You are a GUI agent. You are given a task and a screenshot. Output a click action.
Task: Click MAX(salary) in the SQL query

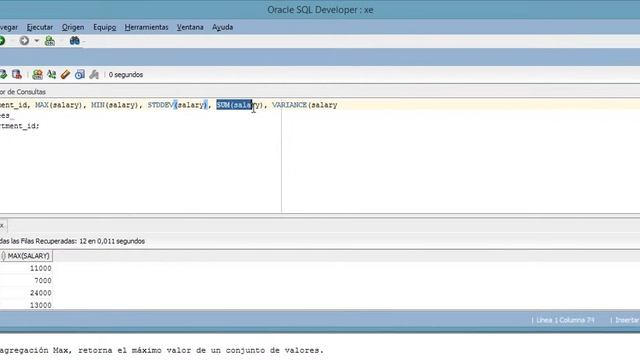click(58, 105)
